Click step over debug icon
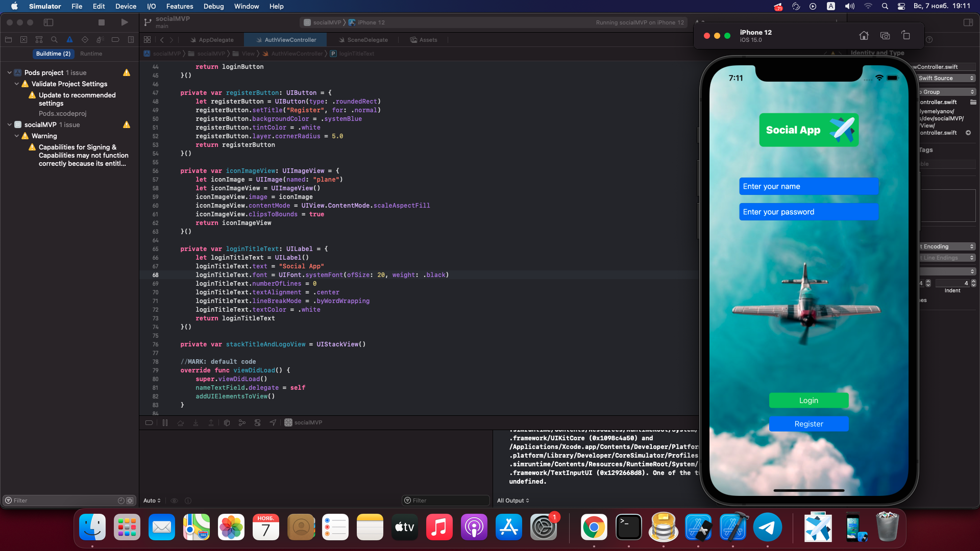Screen dimensions: 980x551 point(180,422)
